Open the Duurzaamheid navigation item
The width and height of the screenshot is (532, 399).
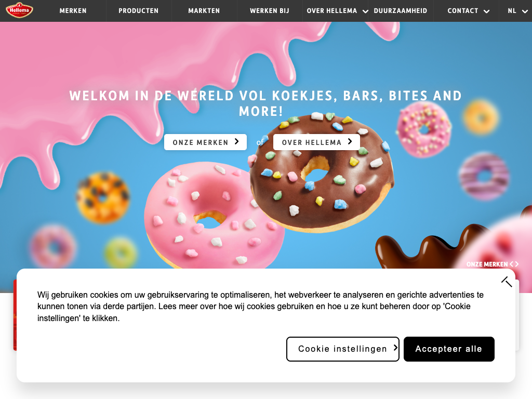click(401, 11)
